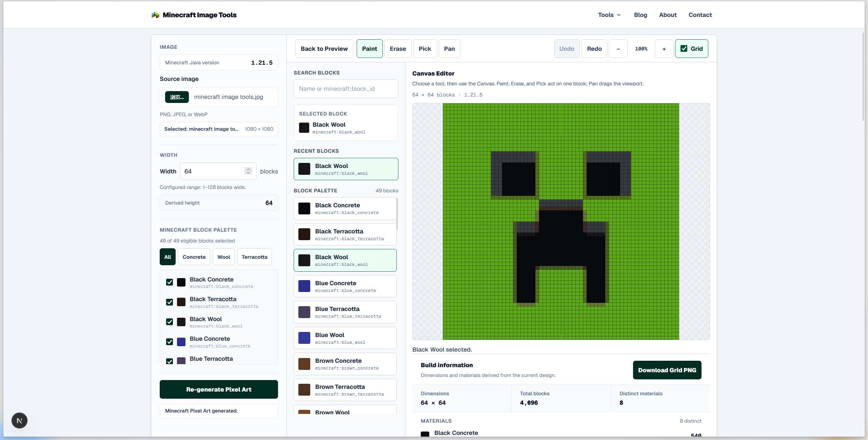Image resolution: width=868 pixels, height=440 pixels.
Task: Open the Contact page
Action: [700, 15]
